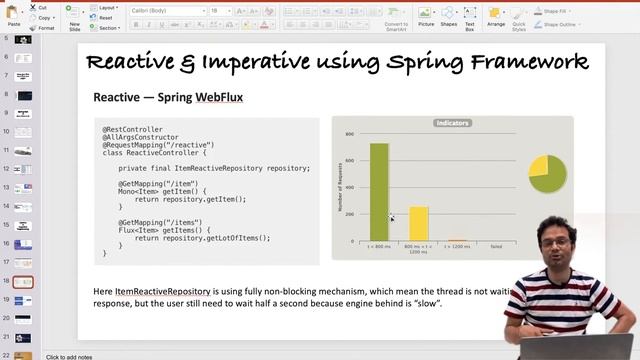This screenshot has height=360, width=640.
Task: Decrease font size with smaller A
Action: point(253,11)
